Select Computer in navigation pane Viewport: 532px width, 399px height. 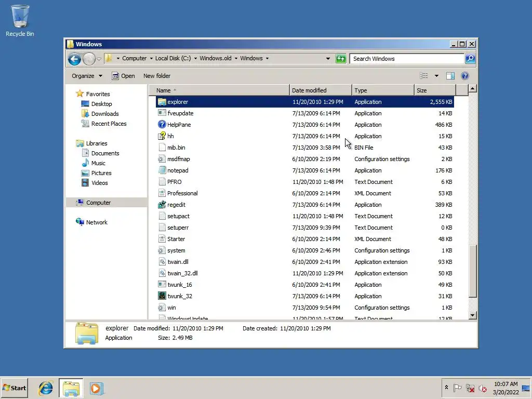(x=98, y=203)
